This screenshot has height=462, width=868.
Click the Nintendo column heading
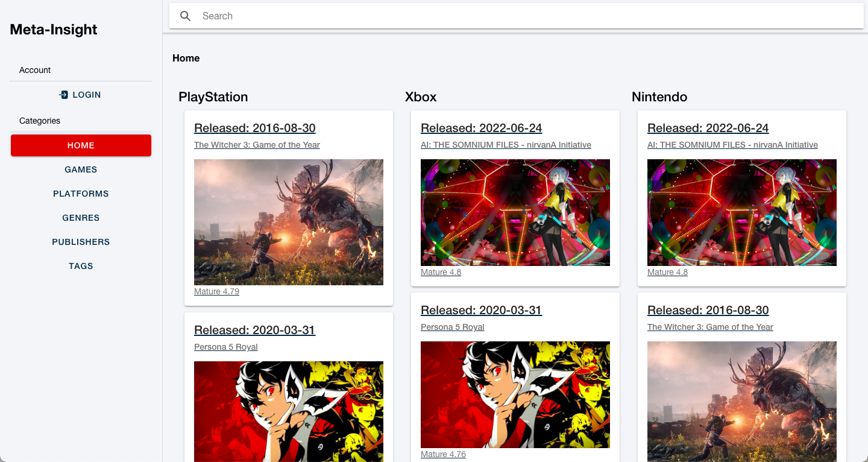tap(659, 97)
